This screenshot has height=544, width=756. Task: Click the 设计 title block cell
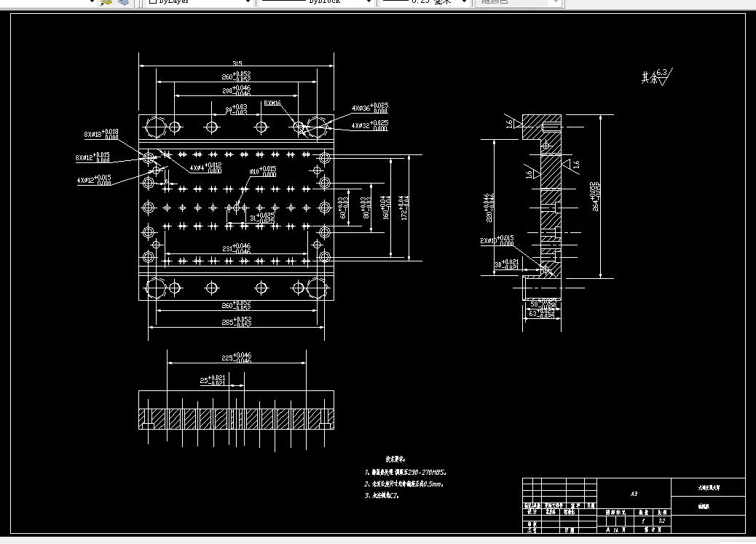pos(532,512)
